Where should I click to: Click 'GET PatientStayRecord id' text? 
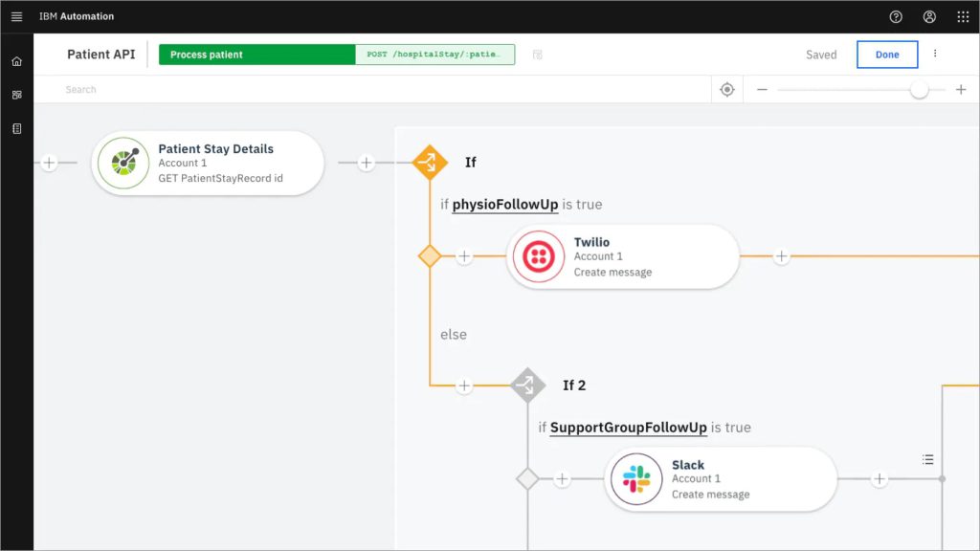[x=221, y=179]
